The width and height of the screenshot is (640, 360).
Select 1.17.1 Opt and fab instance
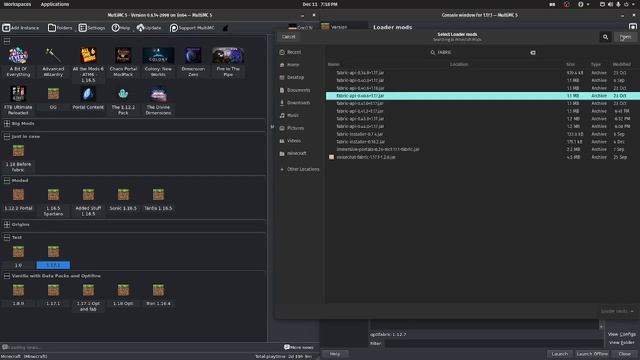click(88, 290)
